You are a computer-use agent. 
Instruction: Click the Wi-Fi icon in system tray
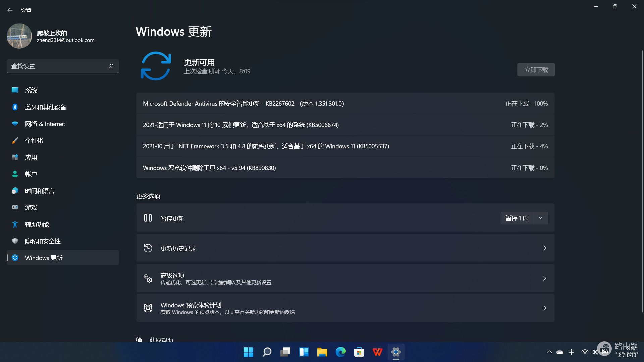585,352
